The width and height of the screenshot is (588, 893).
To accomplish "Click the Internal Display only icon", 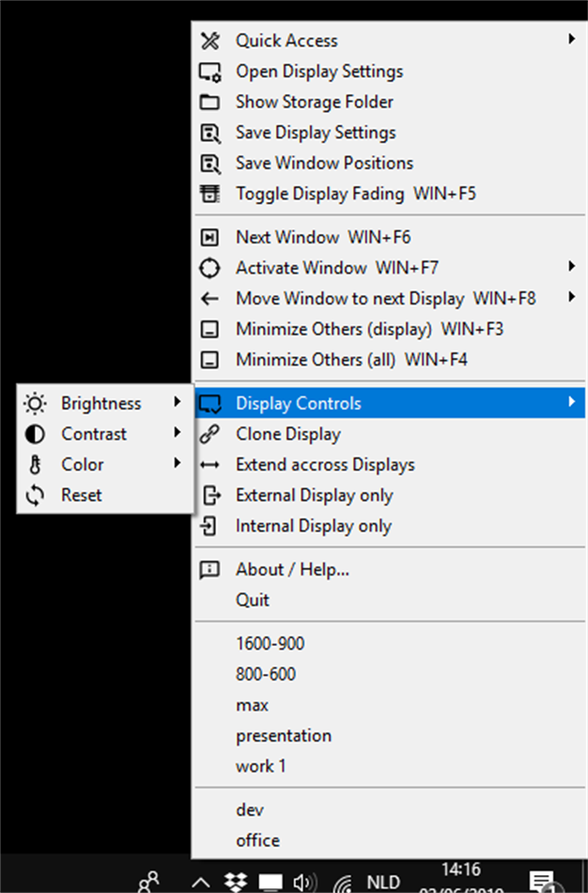I will click(209, 526).
